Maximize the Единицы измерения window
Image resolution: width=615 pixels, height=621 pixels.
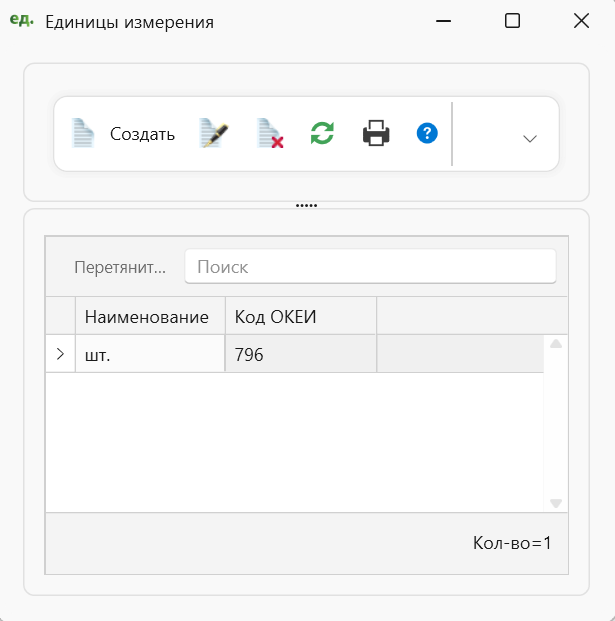[512, 21]
